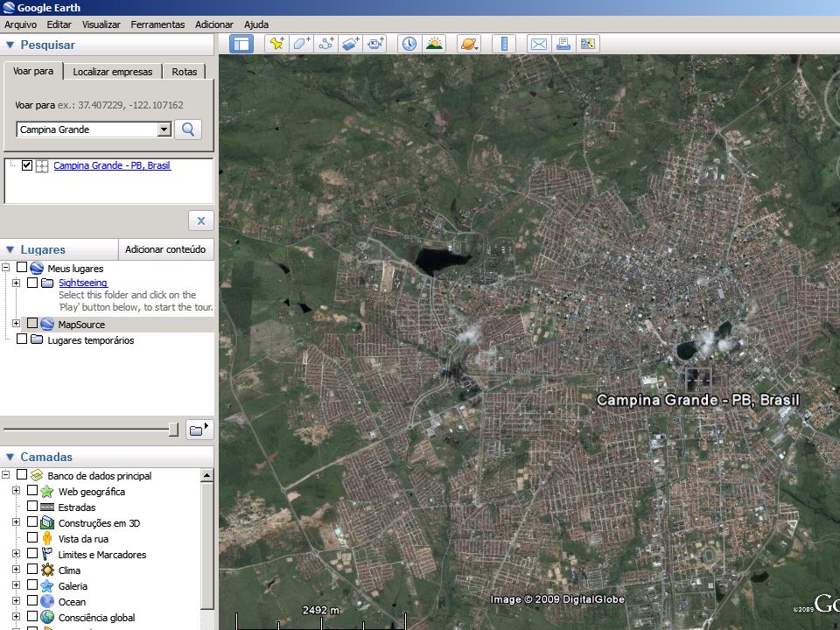Viewport: 840px width, 630px height.
Task: Switch to the Rotas tab
Action: click(x=185, y=72)
